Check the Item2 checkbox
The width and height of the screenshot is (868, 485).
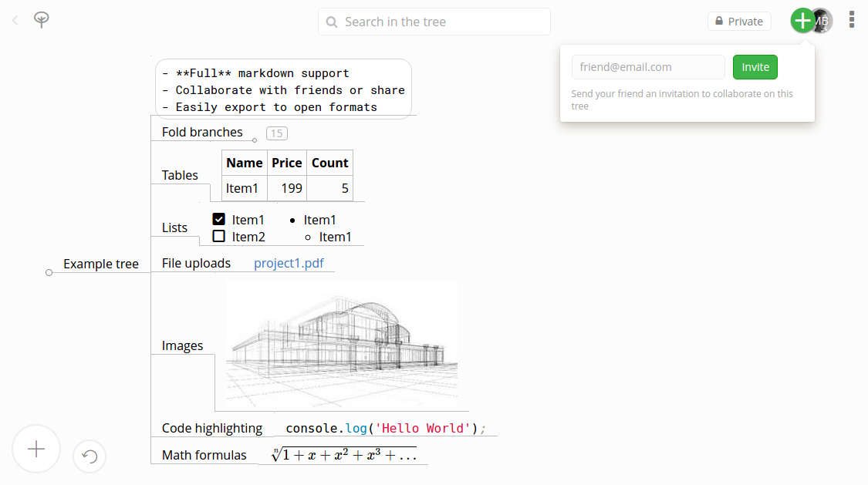point(218,237)
